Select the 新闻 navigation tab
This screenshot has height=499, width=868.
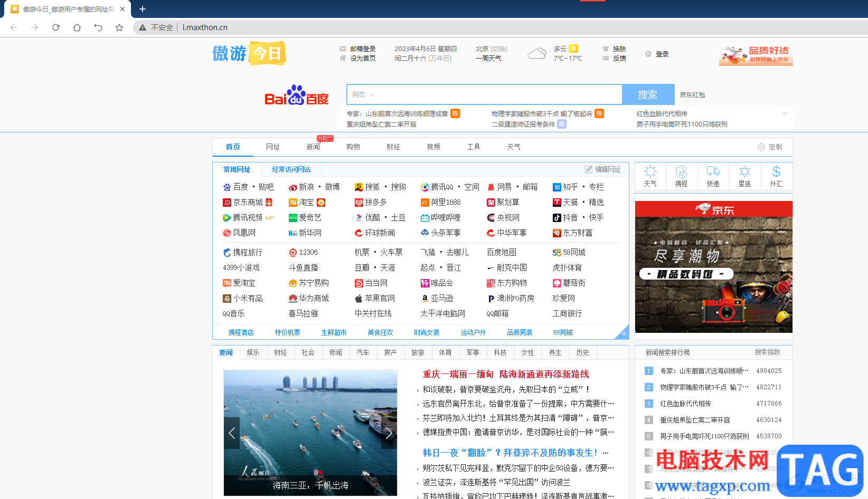pyautogui.click(x=313, y=147)
